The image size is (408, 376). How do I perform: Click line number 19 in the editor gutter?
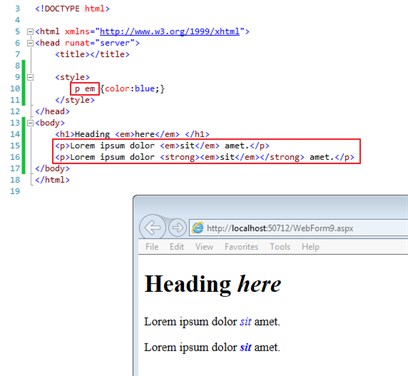click(15, 191)
